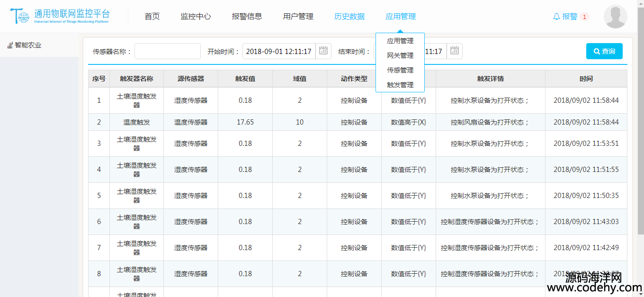Choose 触发管理 from the dropdown
644x297 pixels.
[x=400, y=85]
